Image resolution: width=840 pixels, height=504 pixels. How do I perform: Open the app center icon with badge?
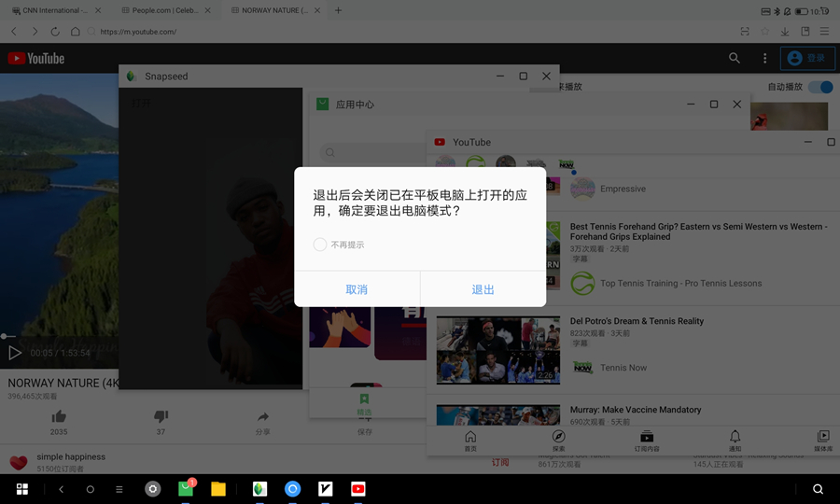coord(186,488)
